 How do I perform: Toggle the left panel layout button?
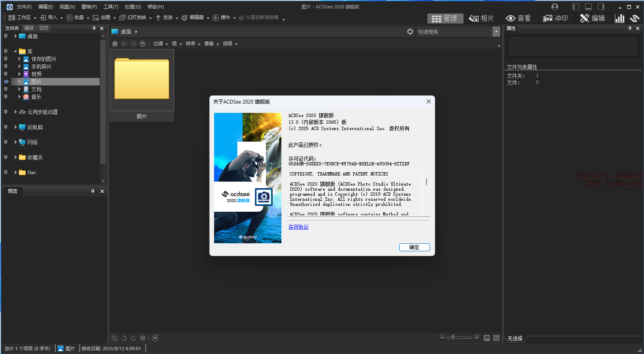coord(576,7)
